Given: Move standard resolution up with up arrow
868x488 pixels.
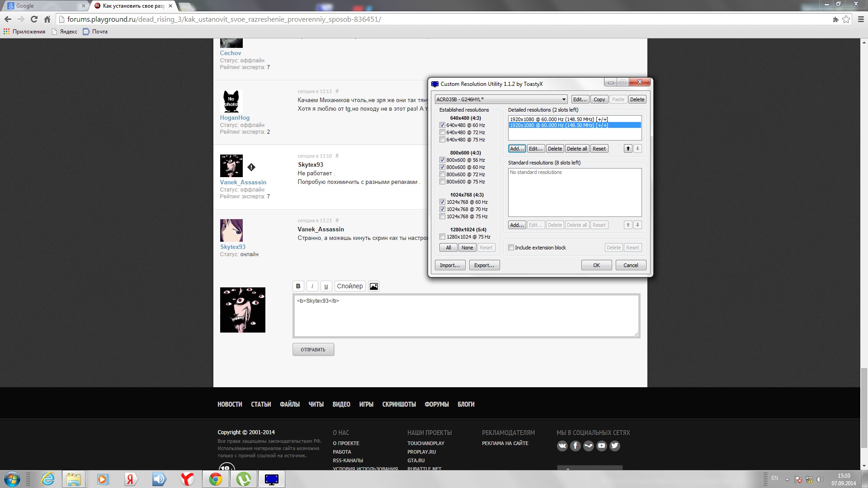Looking at the screenshot, I should (x=628, y=225).
